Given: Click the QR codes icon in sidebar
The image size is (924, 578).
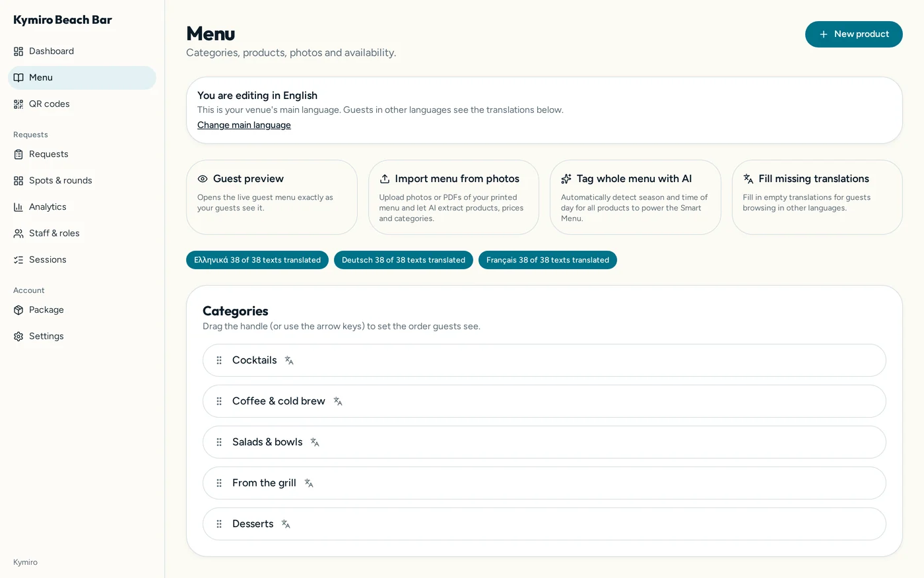Looking at the screenshot, I should (18, 104).
